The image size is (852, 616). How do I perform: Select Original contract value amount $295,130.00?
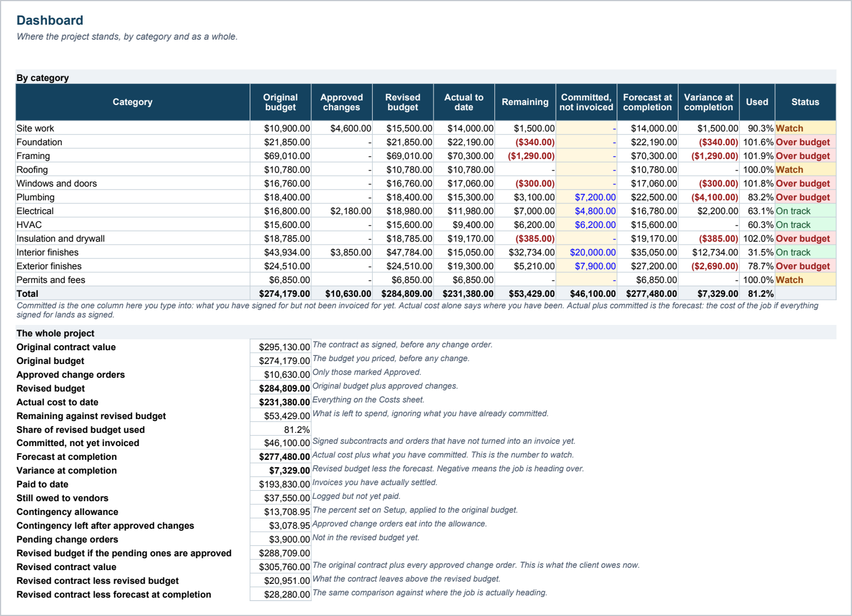[281, 347]
